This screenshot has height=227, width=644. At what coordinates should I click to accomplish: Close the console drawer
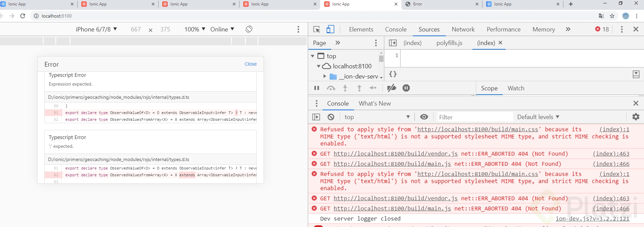click(636, 103)
